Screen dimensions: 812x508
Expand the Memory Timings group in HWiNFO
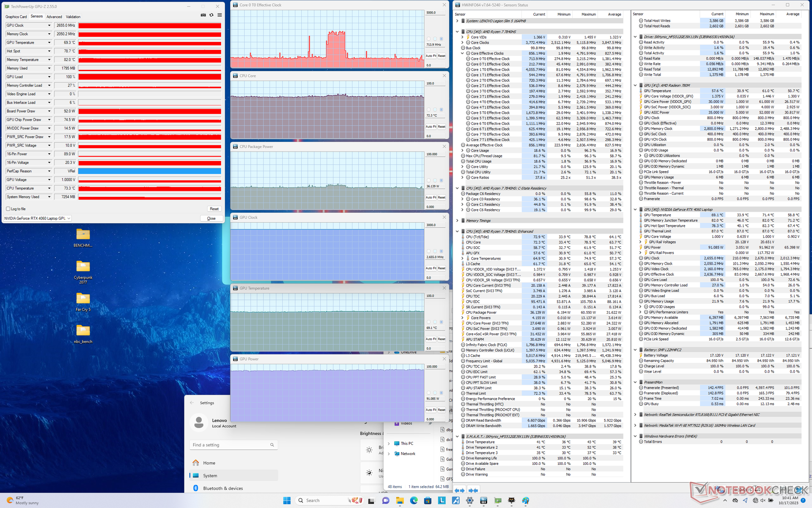click(457, 221)
